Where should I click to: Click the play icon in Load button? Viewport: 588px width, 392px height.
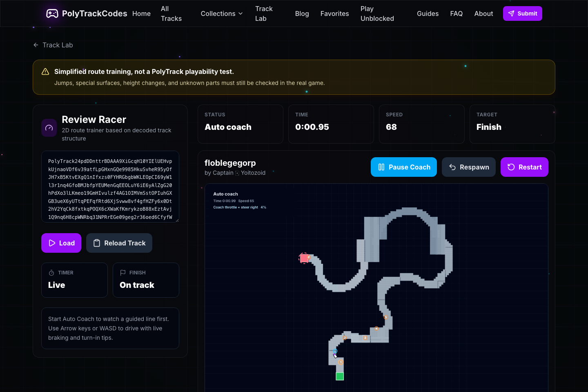(x=52, y=243)
